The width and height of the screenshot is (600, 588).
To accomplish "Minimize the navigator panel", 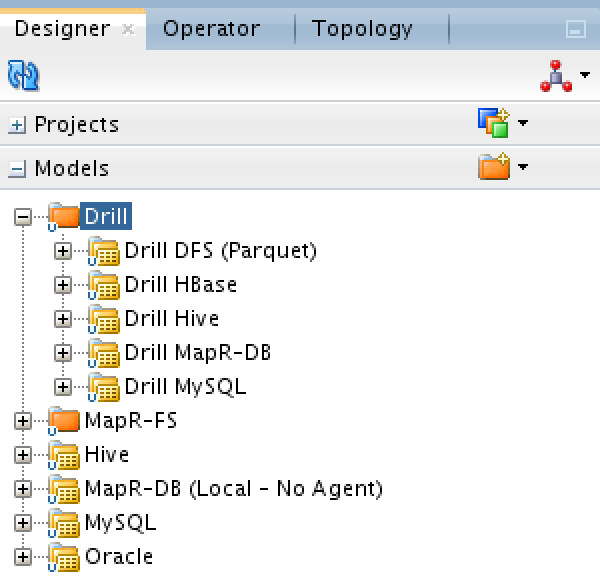I will (x=576, y=29).
